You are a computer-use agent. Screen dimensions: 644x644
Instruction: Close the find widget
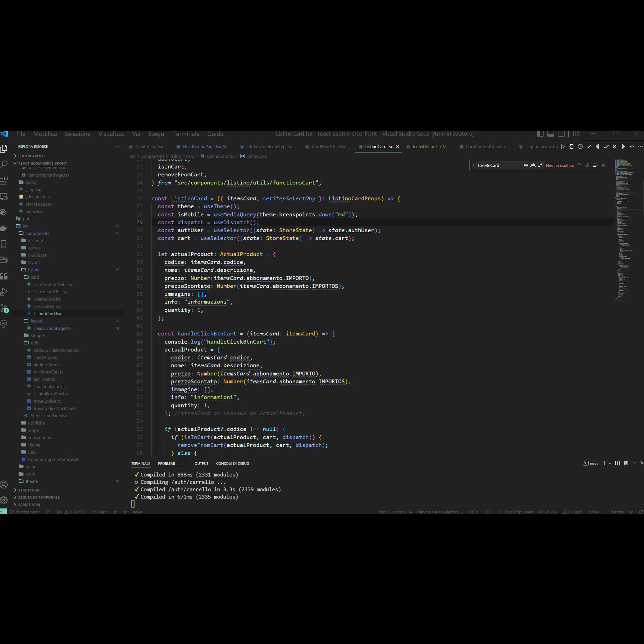click(603, 165)
